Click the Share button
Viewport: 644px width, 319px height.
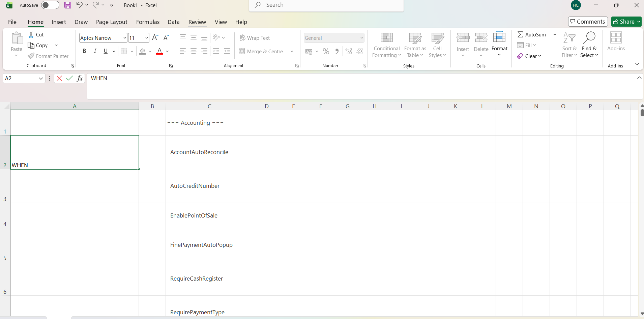[624, 22]
